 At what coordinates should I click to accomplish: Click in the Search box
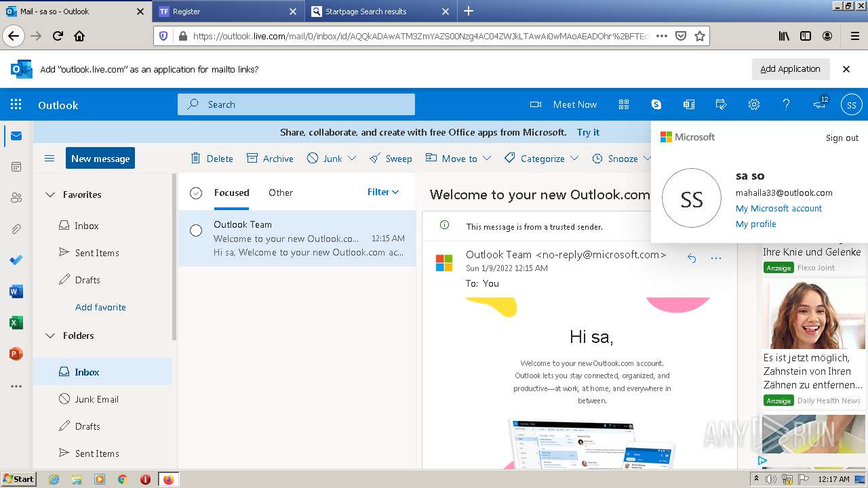[296, 104]
